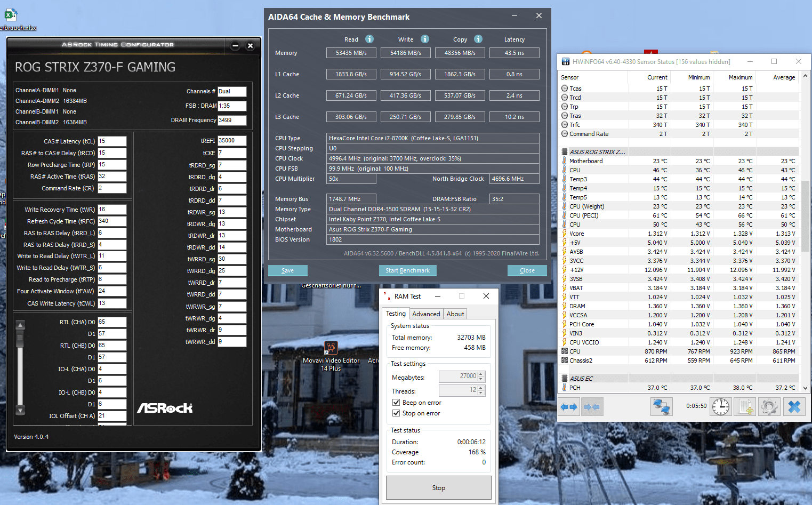Click HWiNFO collapse columns inward arrows icon
Viewport: 812px width, 505px height.
pos(592,407)
